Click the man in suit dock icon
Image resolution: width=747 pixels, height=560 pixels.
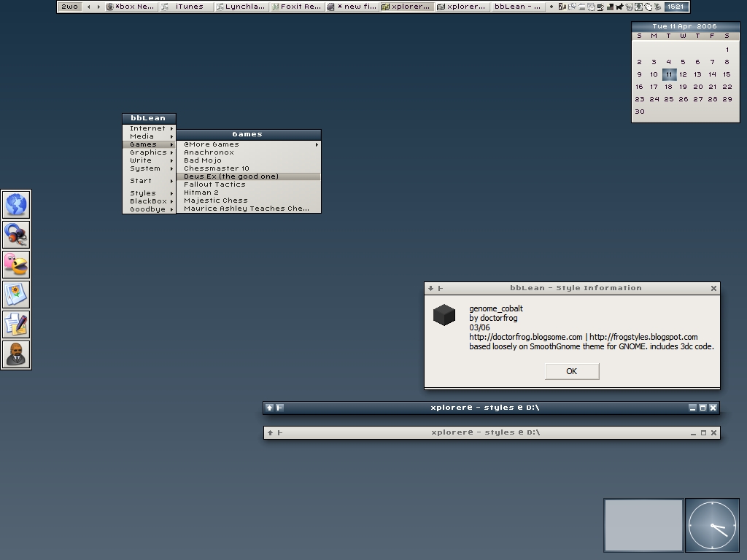tap(16, 355)
